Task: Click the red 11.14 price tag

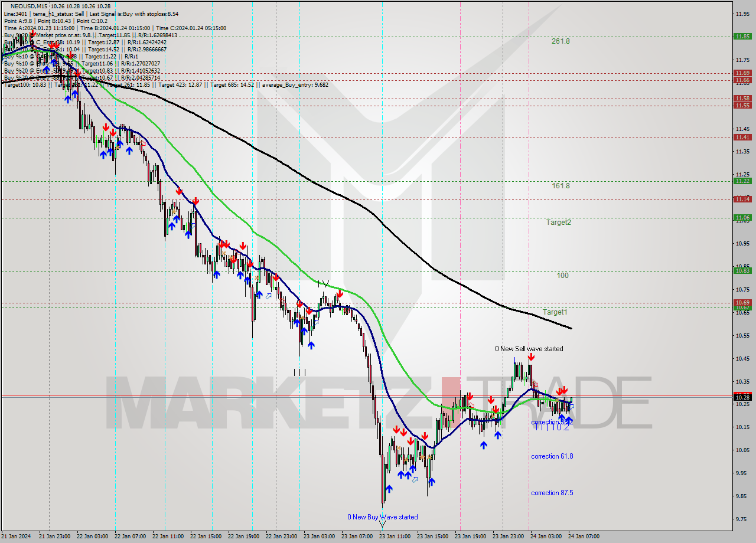Action: (742, 199)
